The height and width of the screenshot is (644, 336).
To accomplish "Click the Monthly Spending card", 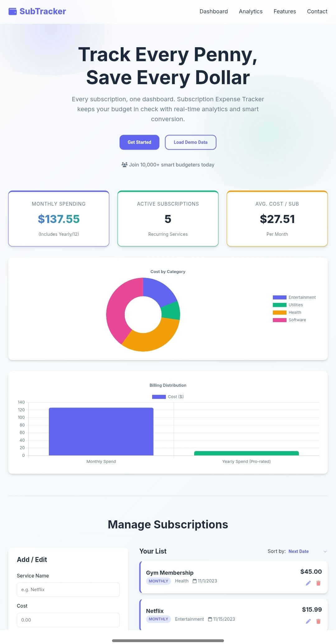I will point(59,218).
